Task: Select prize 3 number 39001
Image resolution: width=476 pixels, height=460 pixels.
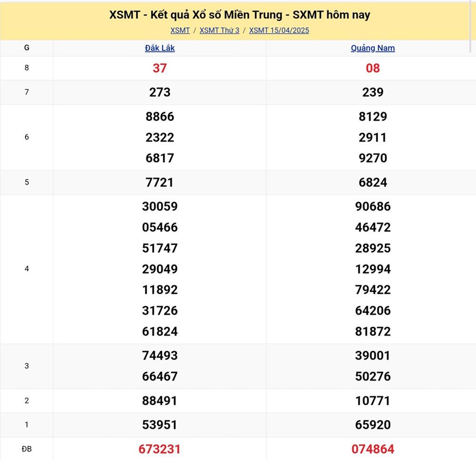Action: 373,356
